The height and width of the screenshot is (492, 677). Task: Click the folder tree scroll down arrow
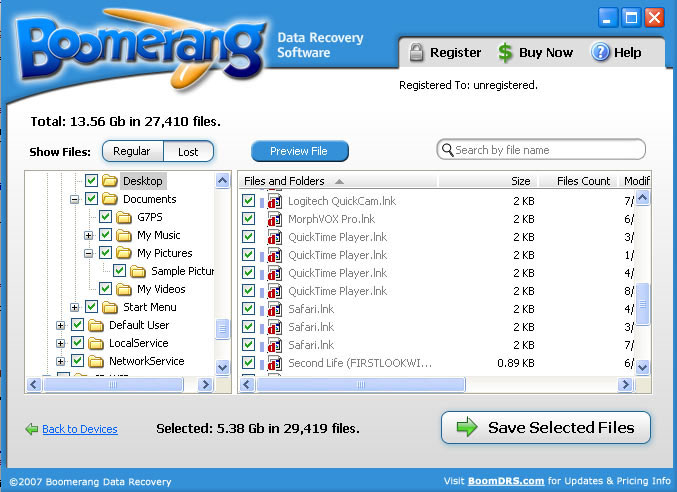pos(222,368)
